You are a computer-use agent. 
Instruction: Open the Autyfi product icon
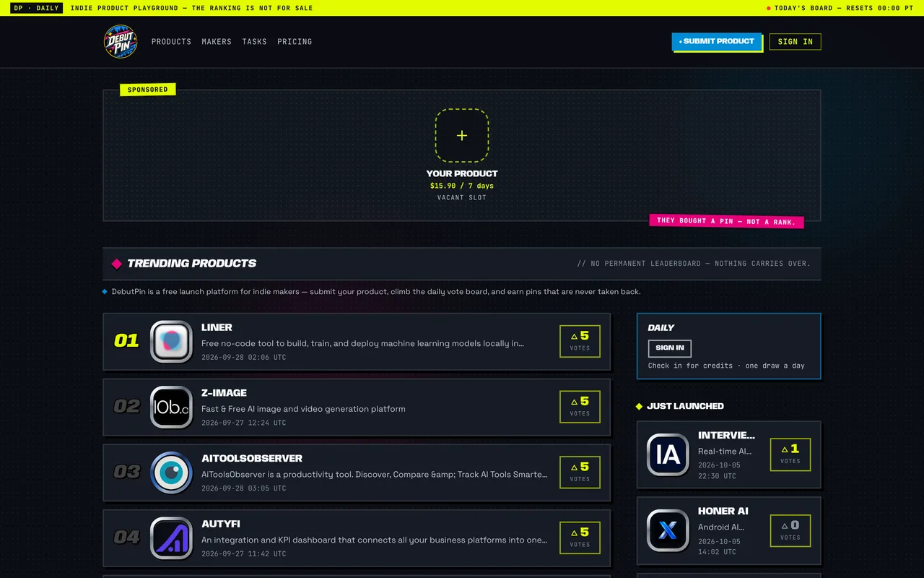tap(171, 538)
